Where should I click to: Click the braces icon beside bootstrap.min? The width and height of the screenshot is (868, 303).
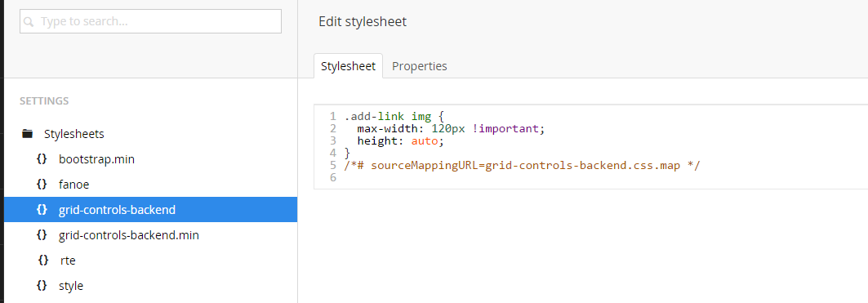coord(42,159)
